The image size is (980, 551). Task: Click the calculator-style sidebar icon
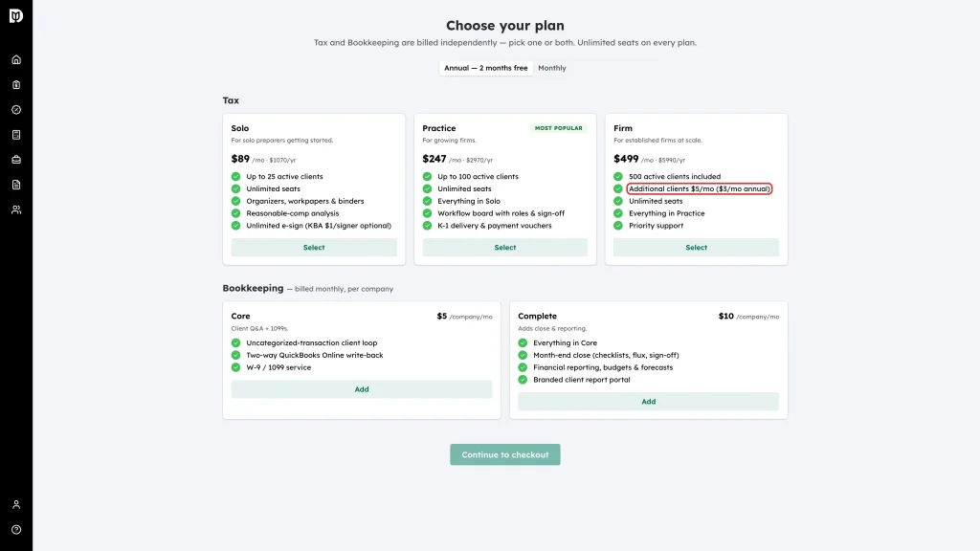(x=16, y=135)
